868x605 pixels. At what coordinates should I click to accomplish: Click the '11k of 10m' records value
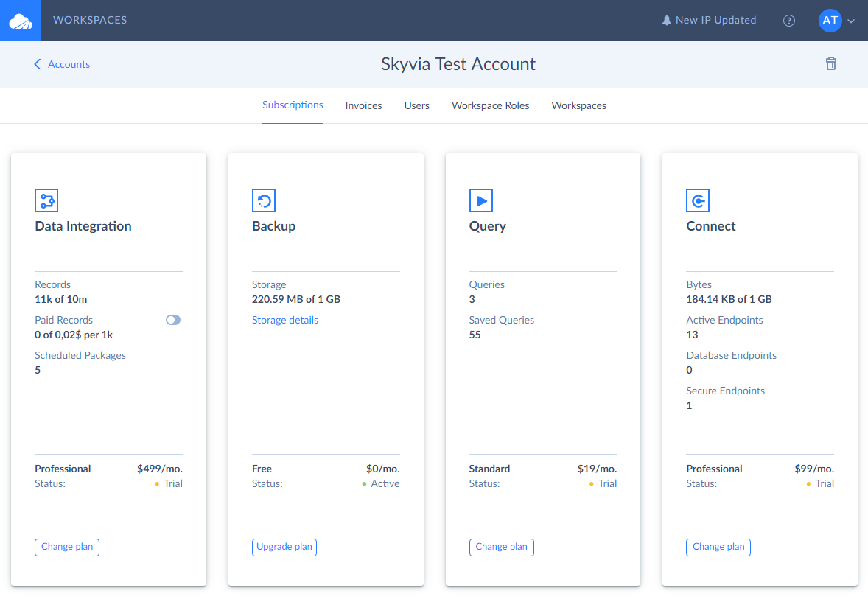click(61, 299)
